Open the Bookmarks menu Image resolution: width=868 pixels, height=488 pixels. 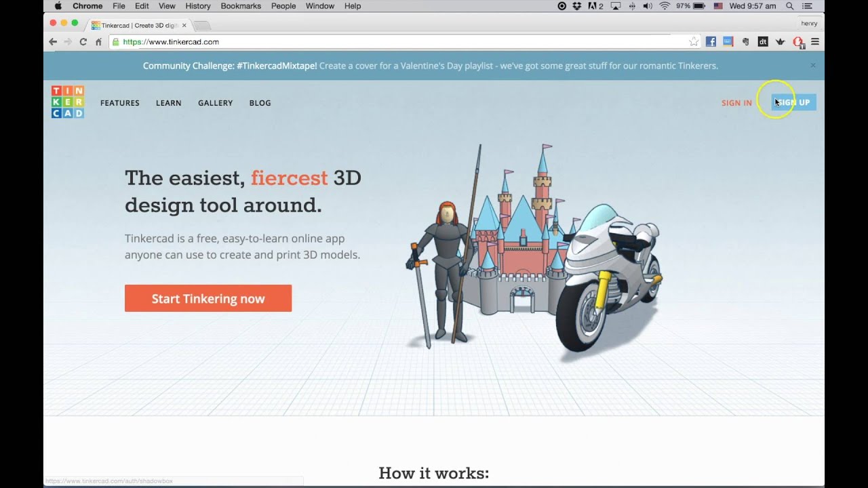[241, 6]
